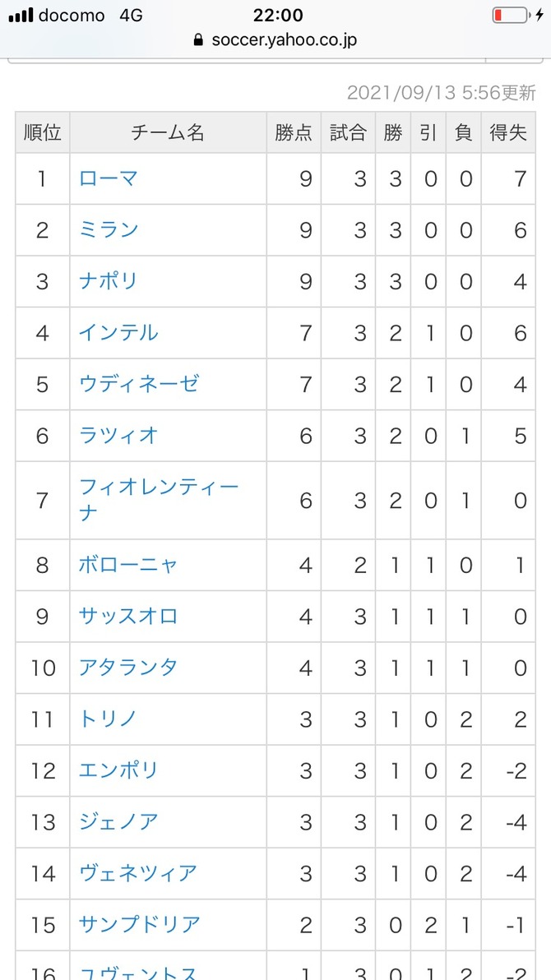Select the サッスオロ team link
This screenshot has height=980, width=551.
(x=129, y=617)
